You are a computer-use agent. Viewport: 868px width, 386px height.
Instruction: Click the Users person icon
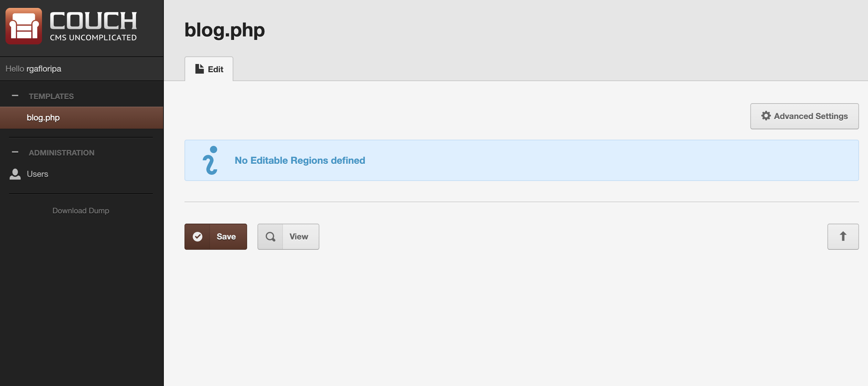pos(15,174)
